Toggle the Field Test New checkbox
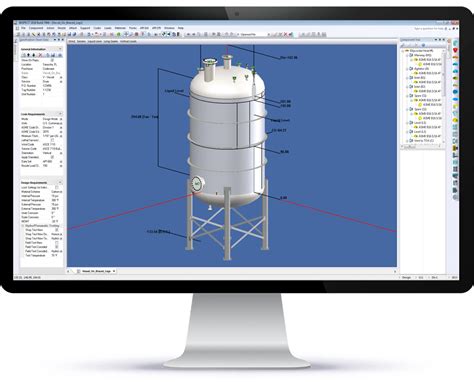Viewport: 474px width, 382px height. coord(56,243)
